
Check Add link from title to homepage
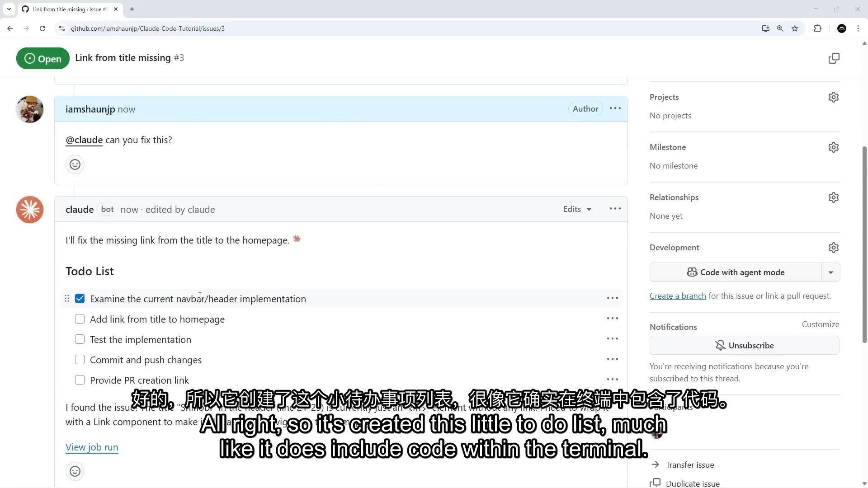click(80, 319)
